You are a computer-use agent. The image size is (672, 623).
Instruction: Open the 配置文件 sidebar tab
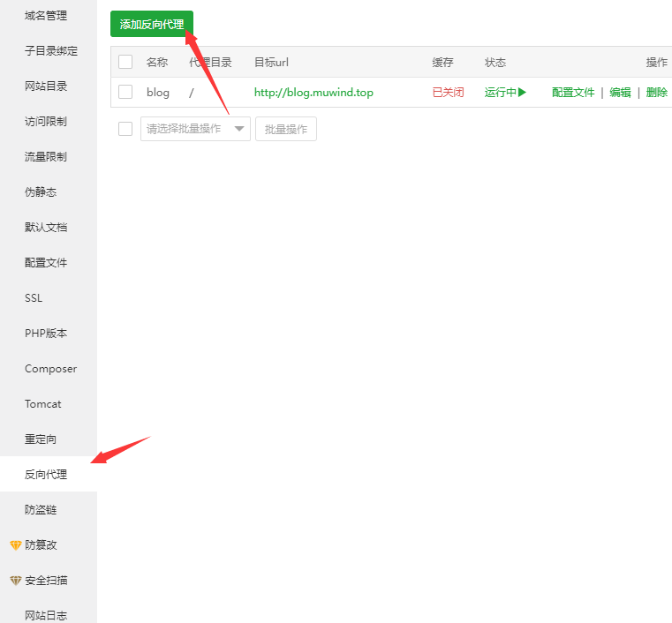[x=46, y=262]
